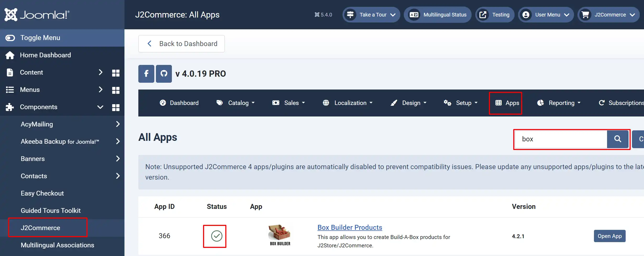
Task: Open Subscriptions navigation item
Action: tap(621, 103)
